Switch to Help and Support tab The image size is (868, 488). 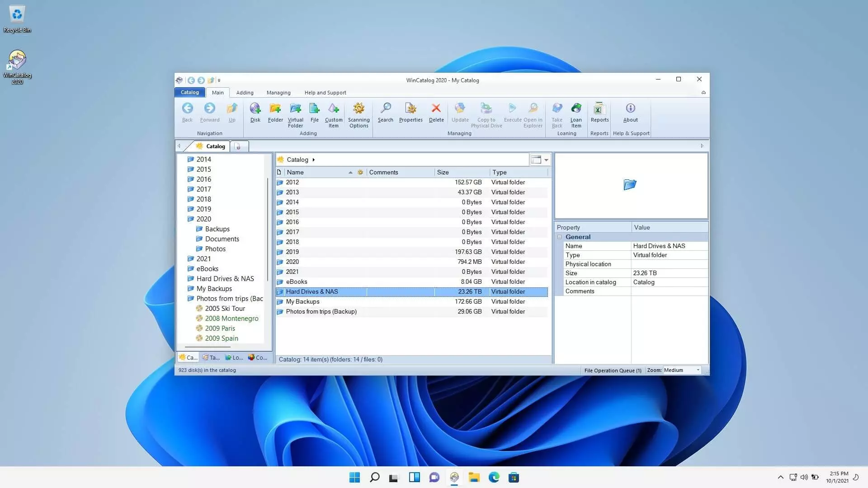click(325, 92)
